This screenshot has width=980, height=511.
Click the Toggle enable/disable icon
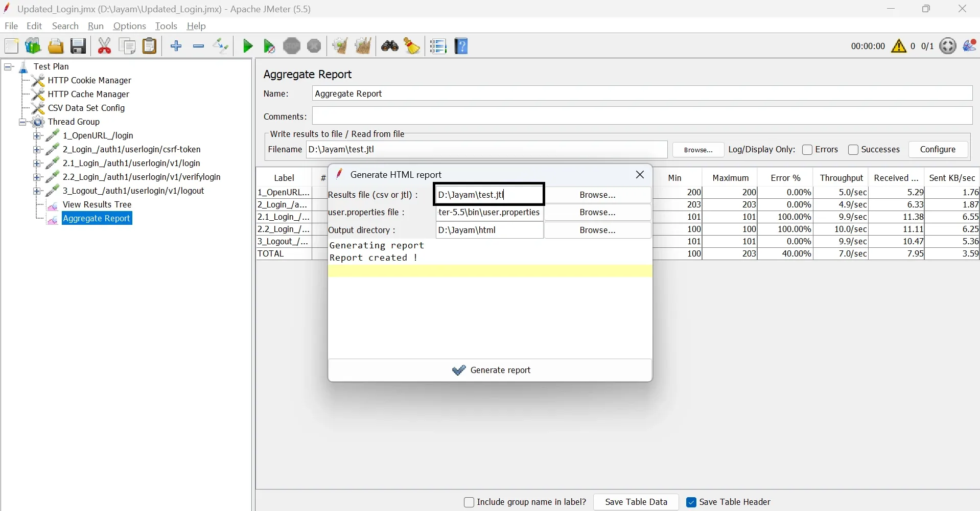point(221,46)
